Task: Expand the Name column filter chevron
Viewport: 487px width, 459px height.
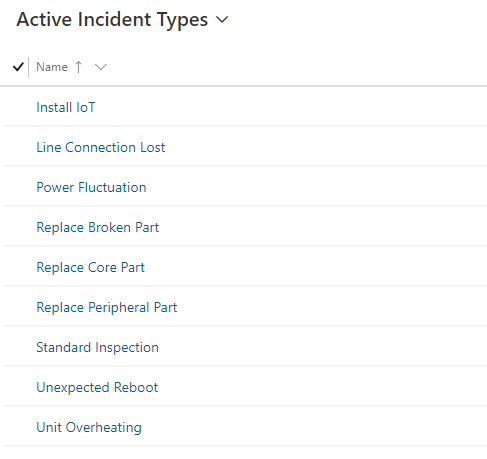Action: tap(100, 67)
